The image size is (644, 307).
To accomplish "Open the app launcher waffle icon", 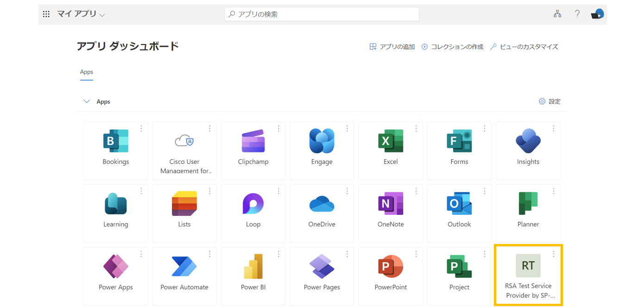I will pos(46,14).
